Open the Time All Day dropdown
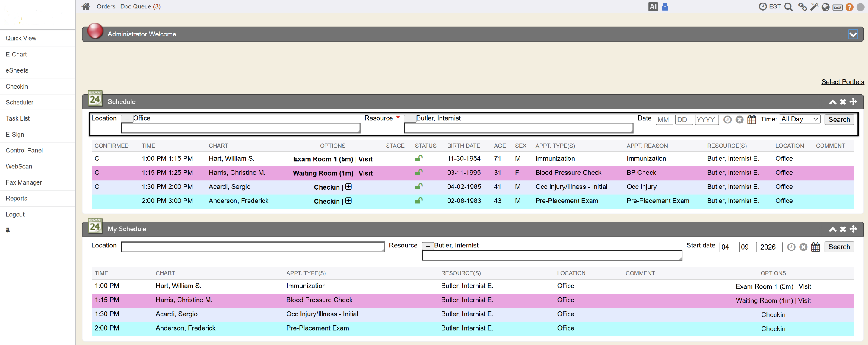This screenshot has width=868, height=345. point(800,119)
